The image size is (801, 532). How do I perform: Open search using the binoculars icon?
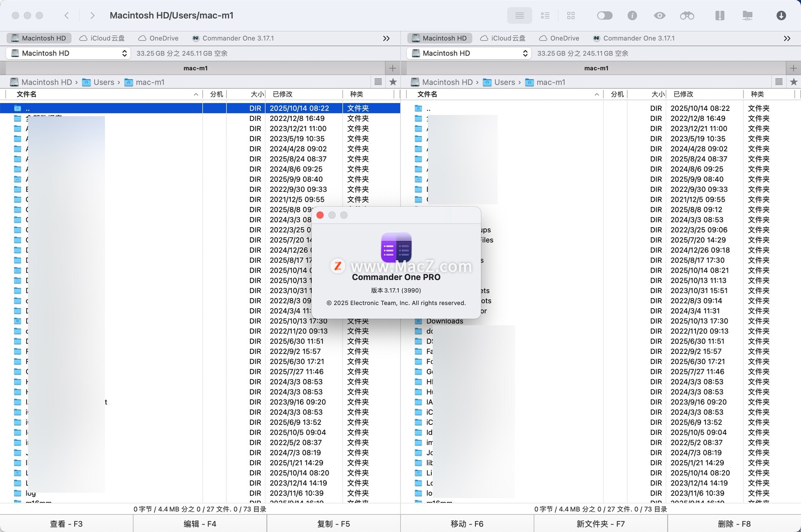pos(687,15)
